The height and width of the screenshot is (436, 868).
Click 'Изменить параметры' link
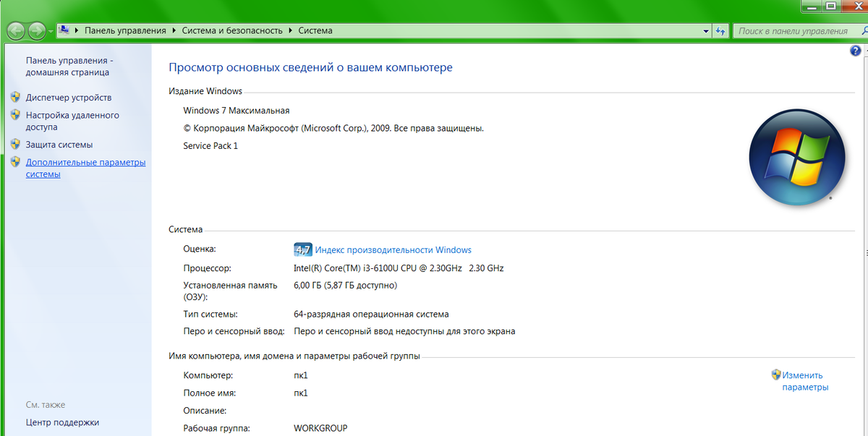805,381
